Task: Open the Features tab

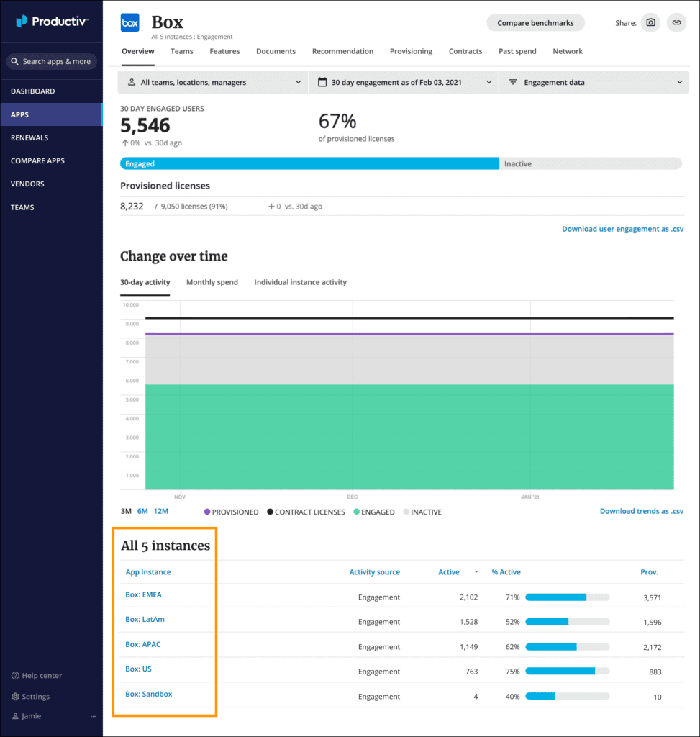Action: coord(224,51)
